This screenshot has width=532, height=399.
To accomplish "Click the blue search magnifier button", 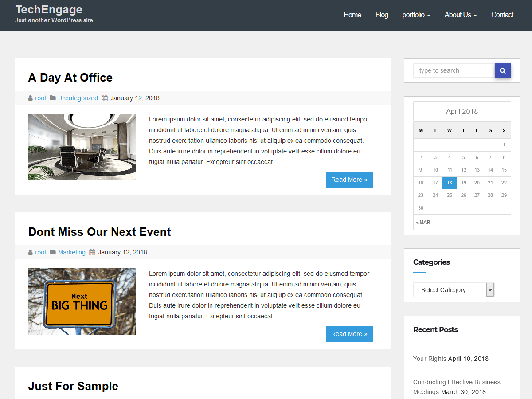I will (503, 70).
